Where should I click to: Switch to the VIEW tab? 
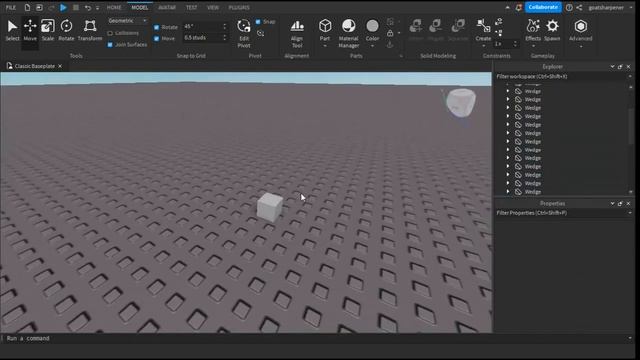coord(213,7)
